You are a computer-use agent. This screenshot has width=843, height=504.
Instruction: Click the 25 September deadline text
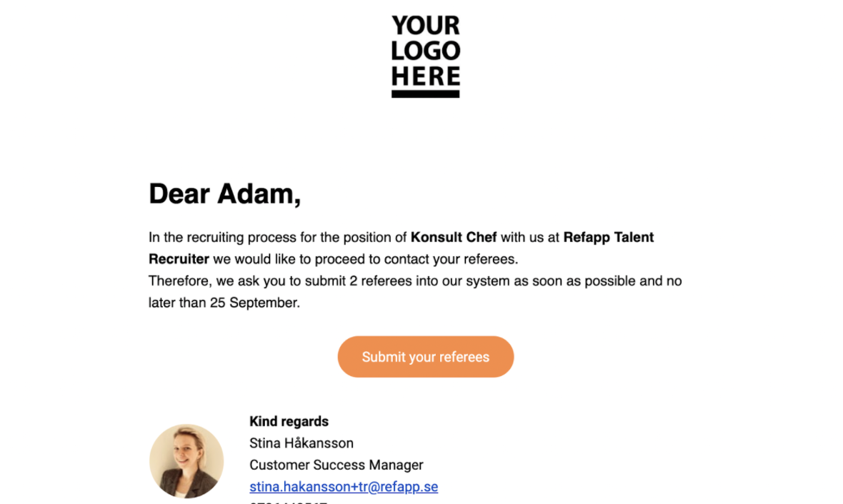(254, 303)
